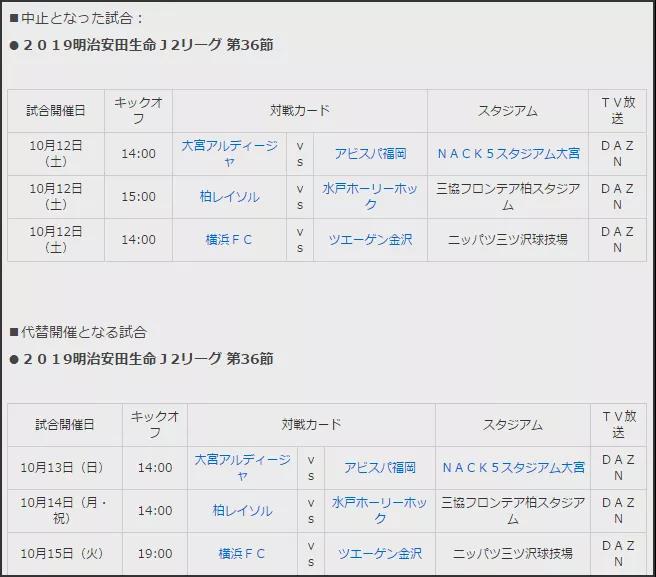
Task: Open ツエーゲン金沢 link in the 10月15日 row
Action: point(380,554)
